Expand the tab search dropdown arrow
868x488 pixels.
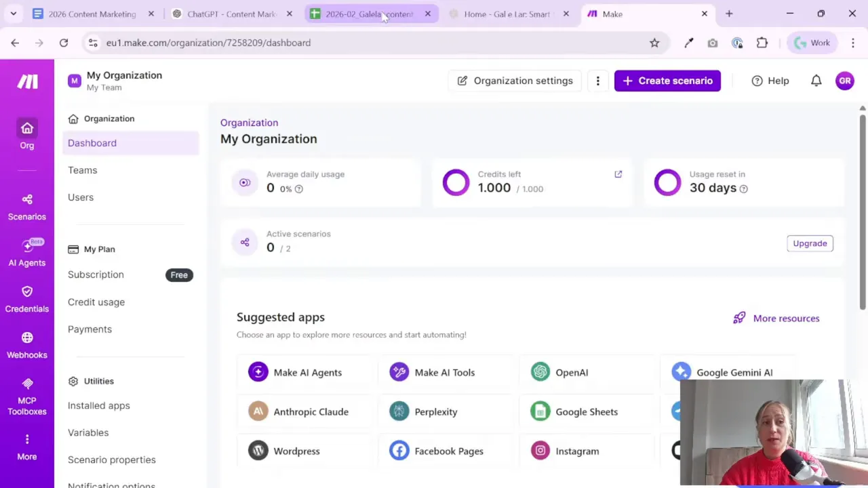pos(13,14)
